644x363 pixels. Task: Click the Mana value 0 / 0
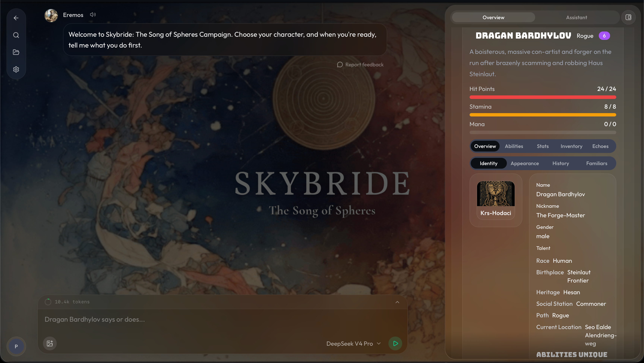pyautogui.click(x=610, y=124)
